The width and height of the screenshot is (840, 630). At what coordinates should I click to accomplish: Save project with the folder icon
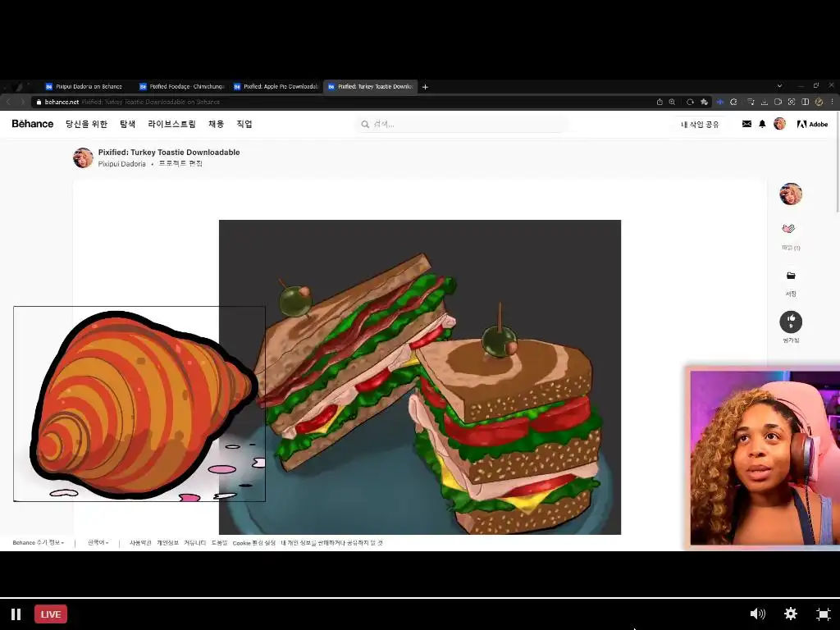791,276
